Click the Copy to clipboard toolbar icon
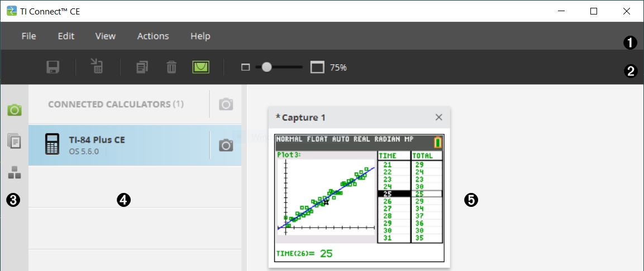644x271 pixels. (142, 67)
